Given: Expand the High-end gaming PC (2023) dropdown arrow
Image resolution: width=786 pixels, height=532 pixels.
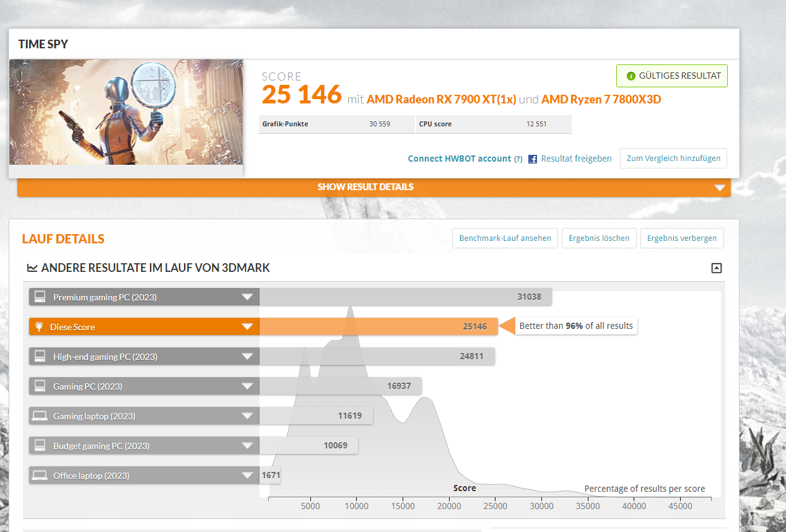Looking at the screenshot, I should click(248, 357).
